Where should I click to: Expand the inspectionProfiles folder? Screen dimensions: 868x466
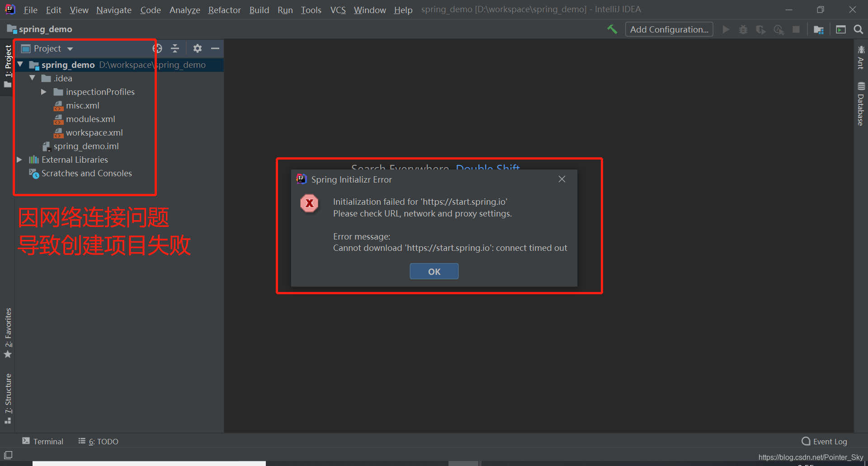pyautogui.click(x=44, y=92)
